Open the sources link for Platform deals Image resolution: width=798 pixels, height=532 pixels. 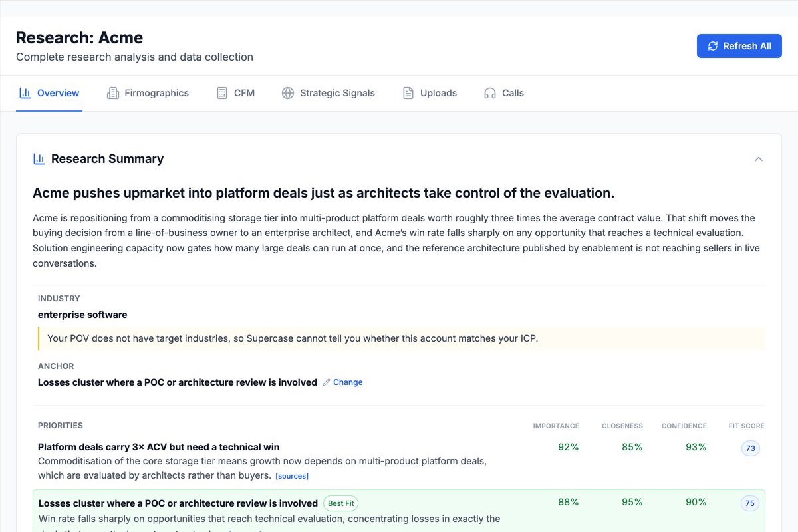(292, 476)
